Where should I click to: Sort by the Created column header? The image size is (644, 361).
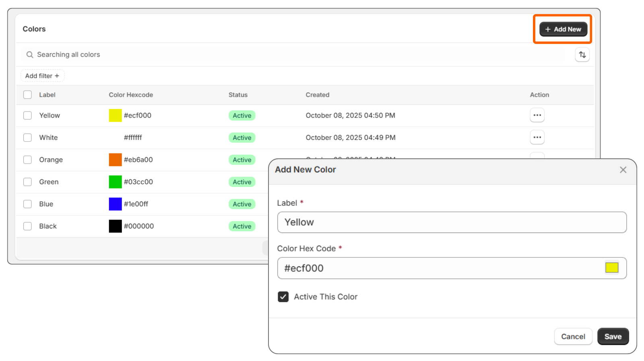click(317, 95)
